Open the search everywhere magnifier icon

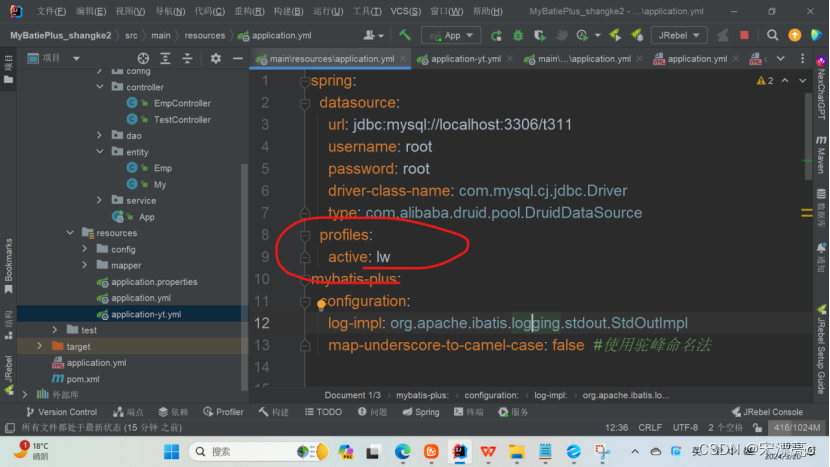coord(773,35)
